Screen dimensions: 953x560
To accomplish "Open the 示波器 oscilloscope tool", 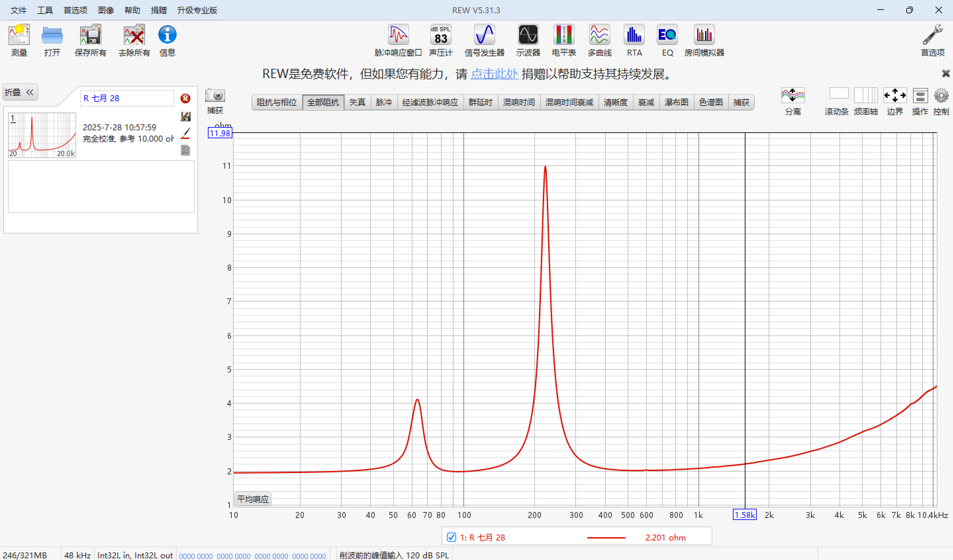I will pyautogui.click(x=528, y=35).
